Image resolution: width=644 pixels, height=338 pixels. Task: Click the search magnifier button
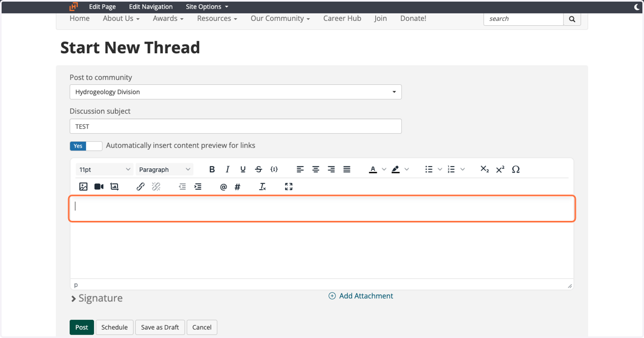572,19
